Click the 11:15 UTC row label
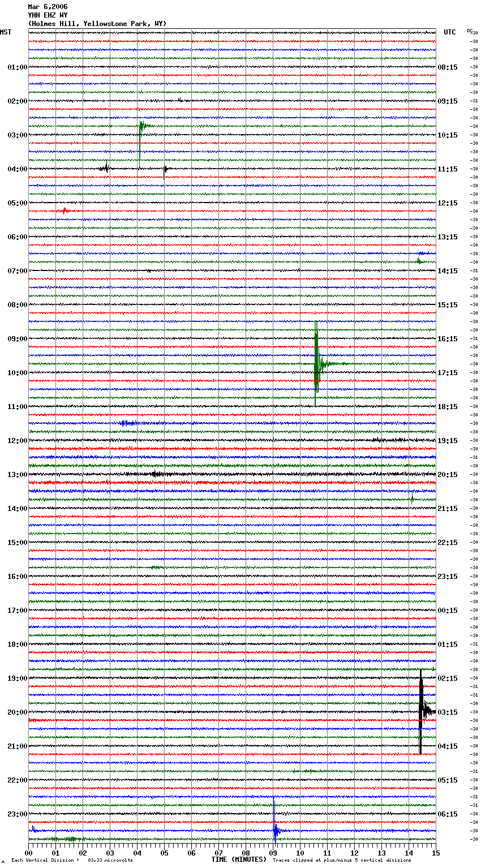The image size is (481, 868). (x=448, y=169)
